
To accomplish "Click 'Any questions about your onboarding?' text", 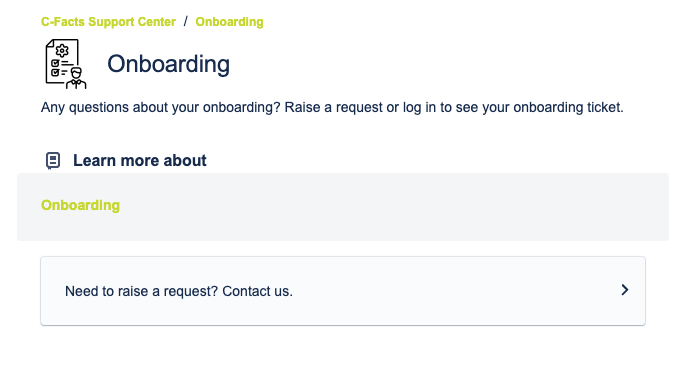I will [161, 107].
